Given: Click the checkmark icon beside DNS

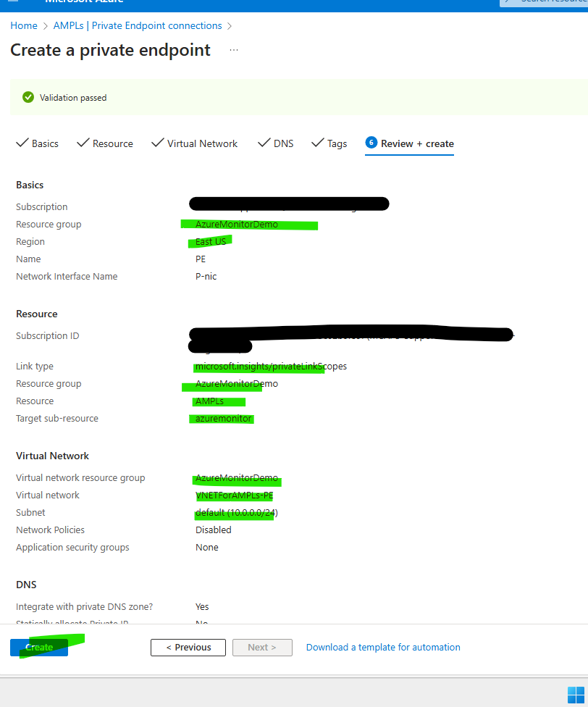Looking at the screenshot, I should [x=264, y=143].
